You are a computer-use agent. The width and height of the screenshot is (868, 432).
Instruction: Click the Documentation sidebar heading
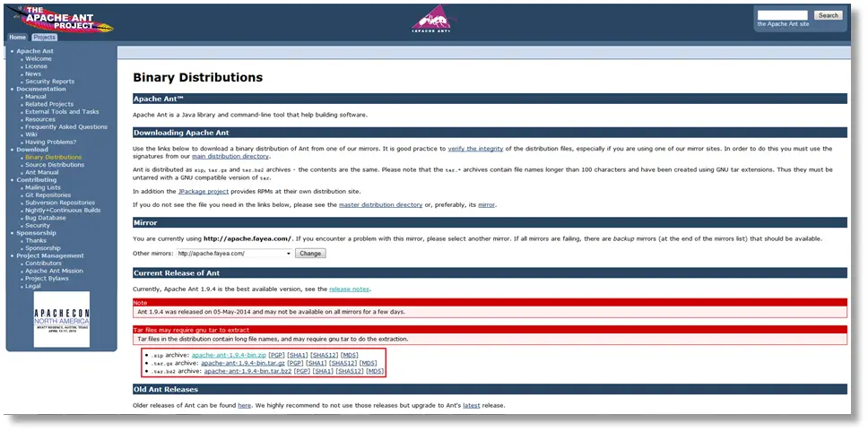point(41,89)
